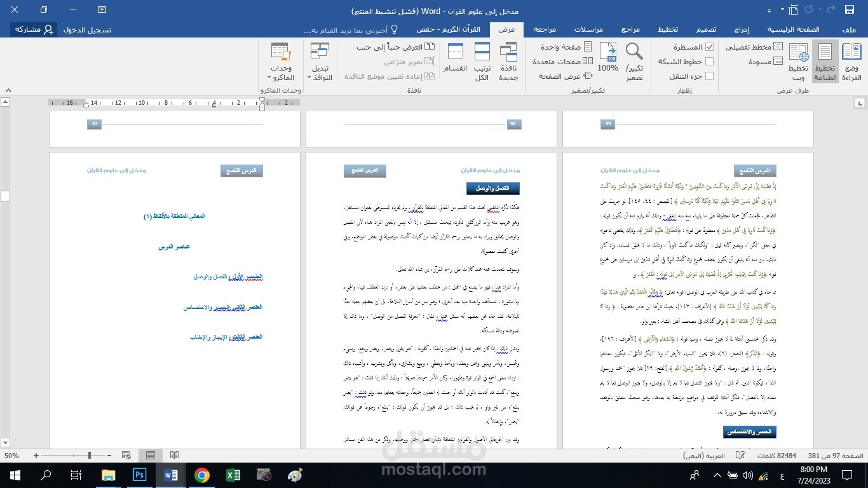868x488 pixels.
Task: Click the proofing errors book icon
Action: click(x=740, y=456)
